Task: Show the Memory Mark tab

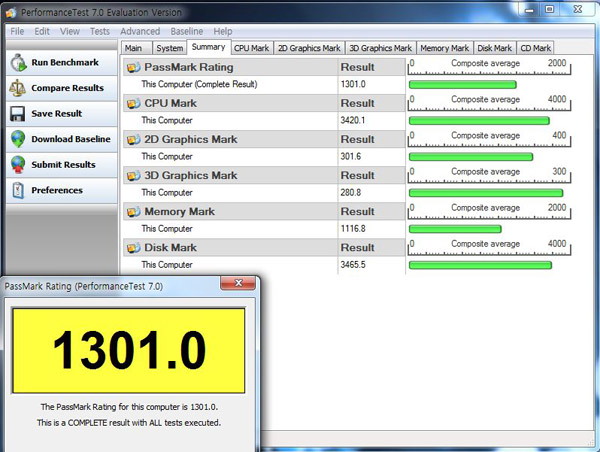Action: pyautogui.click(x=445, y=48)
